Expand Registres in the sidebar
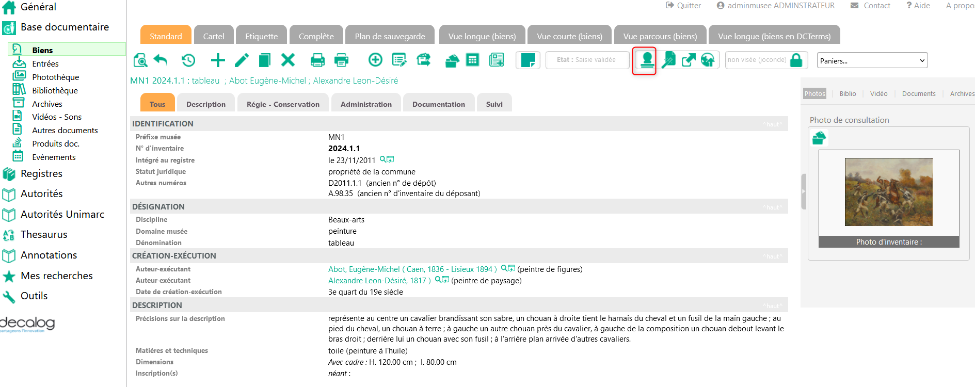Image resolution: width=975 pixels, height=387 pixels. coord(41,174)
